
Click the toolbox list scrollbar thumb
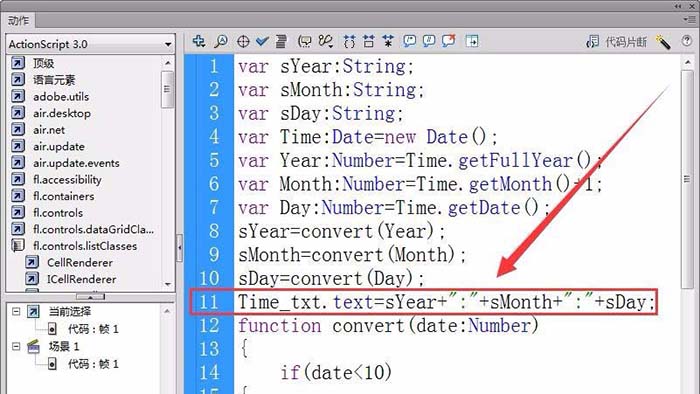(167, 89)
